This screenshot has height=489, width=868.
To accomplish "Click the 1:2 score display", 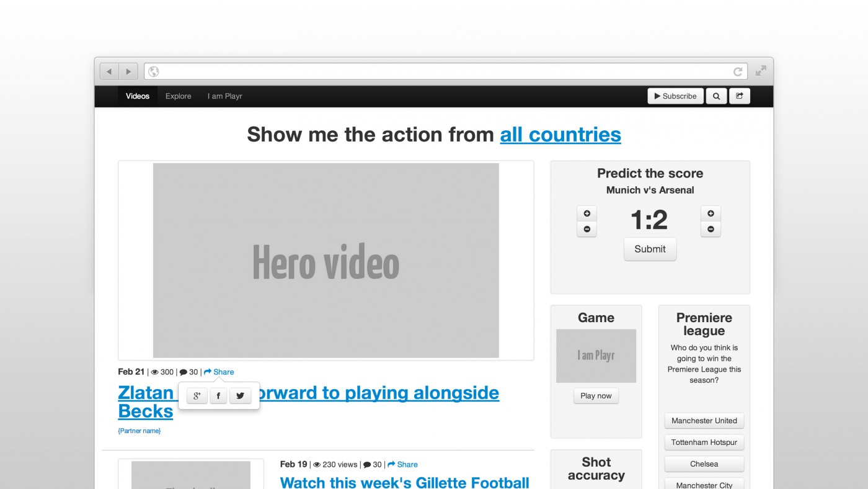I will (649, 220).
